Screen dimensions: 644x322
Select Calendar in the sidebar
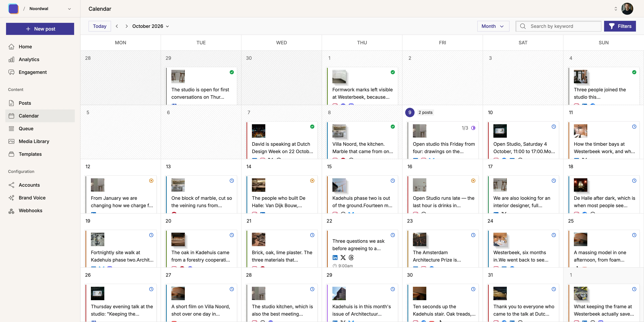(x=40, y=116)
